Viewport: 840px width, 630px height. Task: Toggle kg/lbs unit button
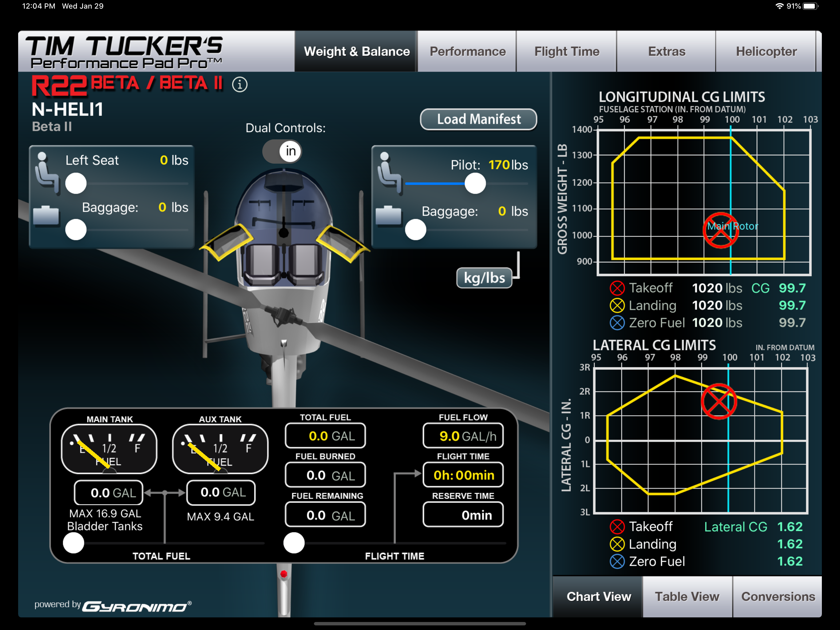[x=484, y=278]
